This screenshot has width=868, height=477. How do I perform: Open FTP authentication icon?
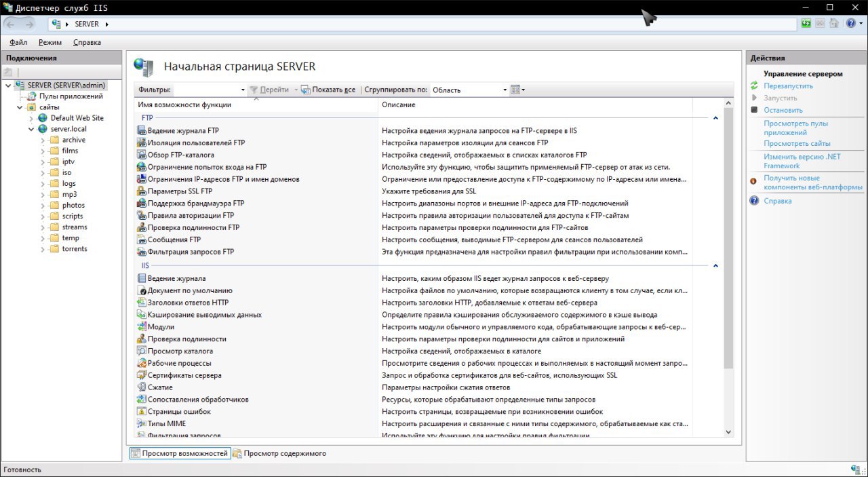[x=142, y=227]
